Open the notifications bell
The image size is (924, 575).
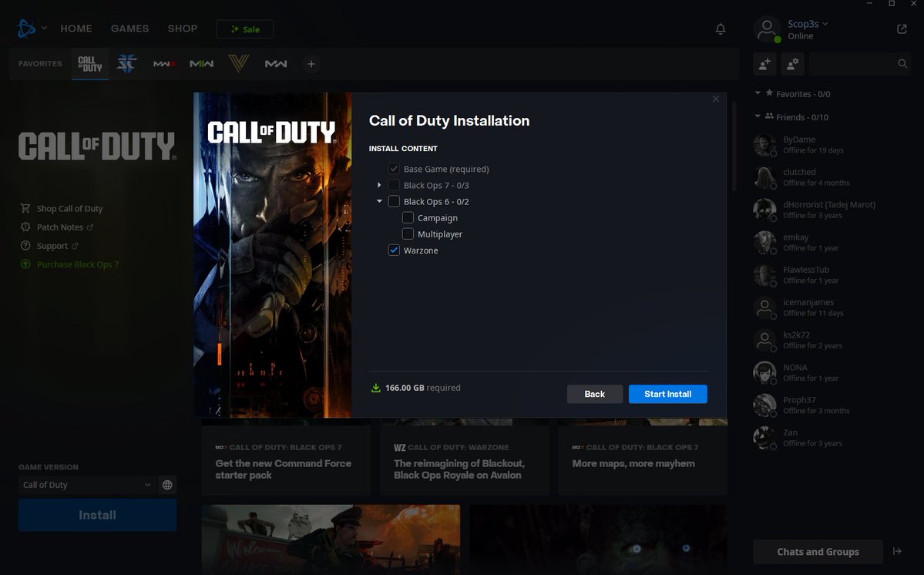[x=720, y=29]
